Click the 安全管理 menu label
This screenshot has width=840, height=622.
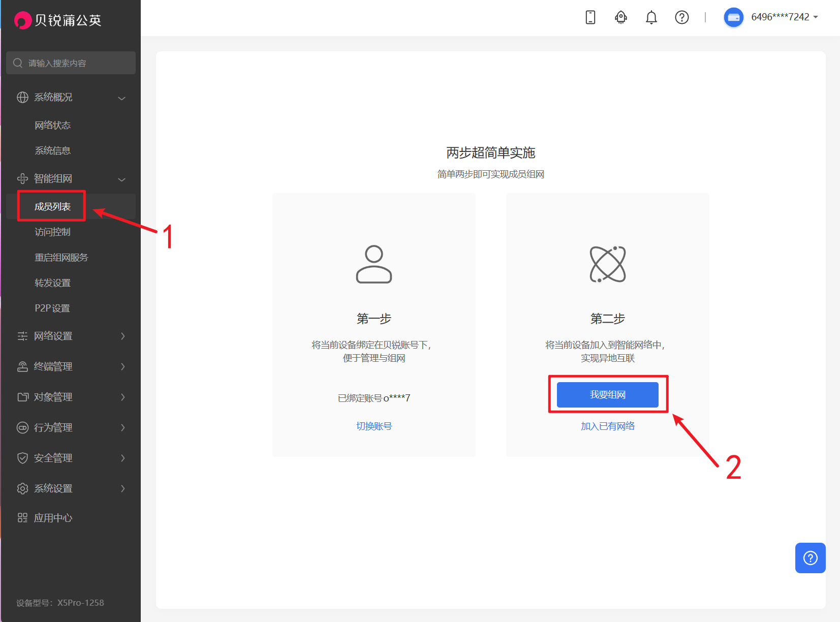(x=53, y=458)
